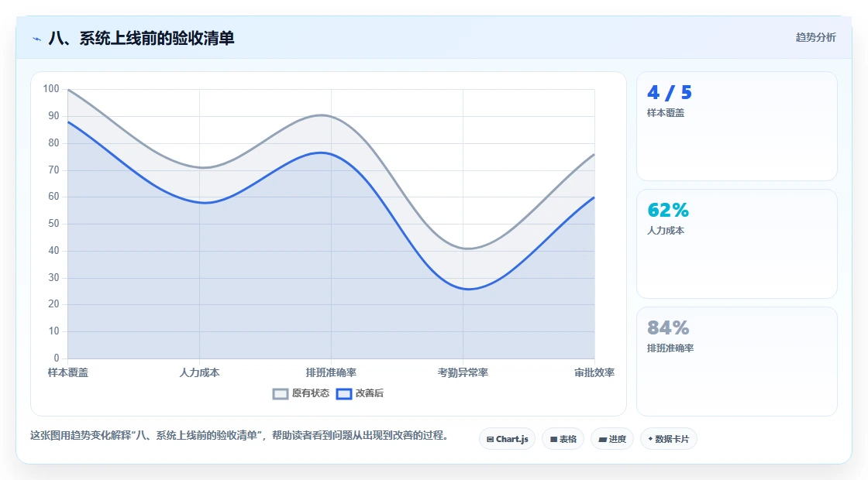Image resolution: width=868 pixels, height=480 pixels.
Task: Open the 4 / 5 样本覆盖 stat card
Action: pos(737,126)
